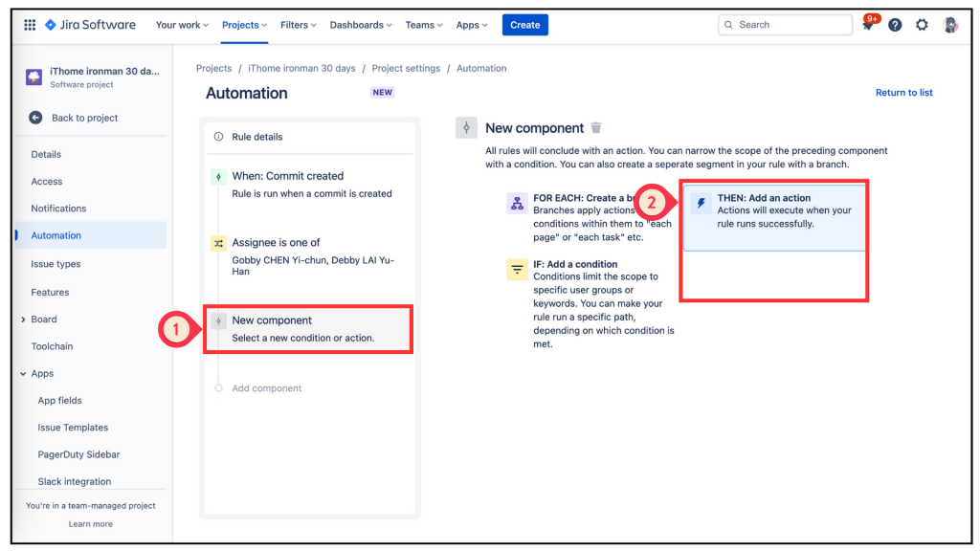Screen dimensions: 980x551
Task: Click Back to project link
Action: (84, 118)
